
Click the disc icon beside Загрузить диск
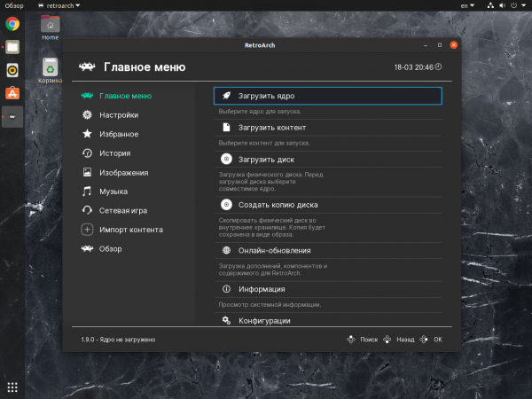(x=226, y=159)
